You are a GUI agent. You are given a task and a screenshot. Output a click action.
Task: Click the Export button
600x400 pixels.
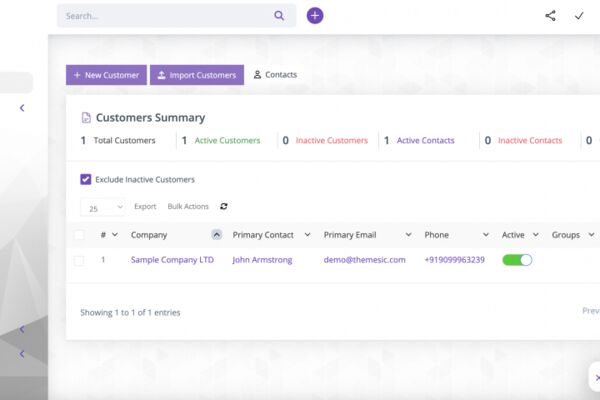(145, 206)
